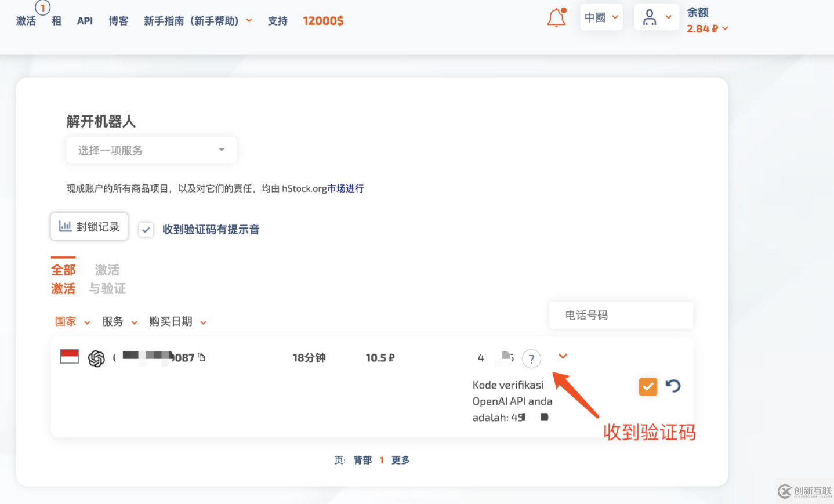Image resolution: width=834 pixels, height=504 pixels.
Task: Click the 电话号码 search field
Action: tap(620, 315)
